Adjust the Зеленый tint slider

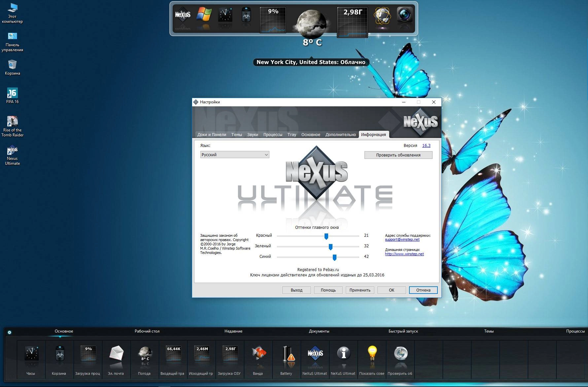point(330,247)
